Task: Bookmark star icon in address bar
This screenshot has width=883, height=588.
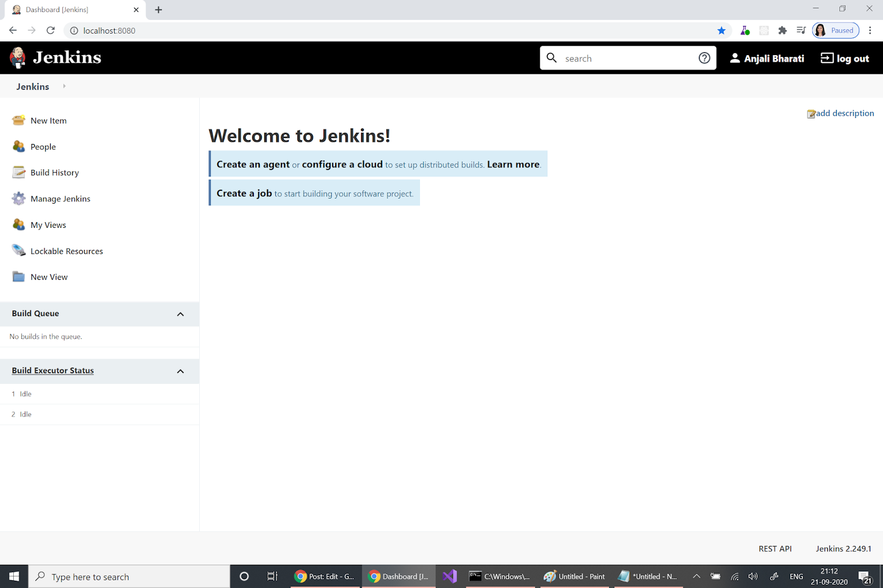Action: point(721,30)
